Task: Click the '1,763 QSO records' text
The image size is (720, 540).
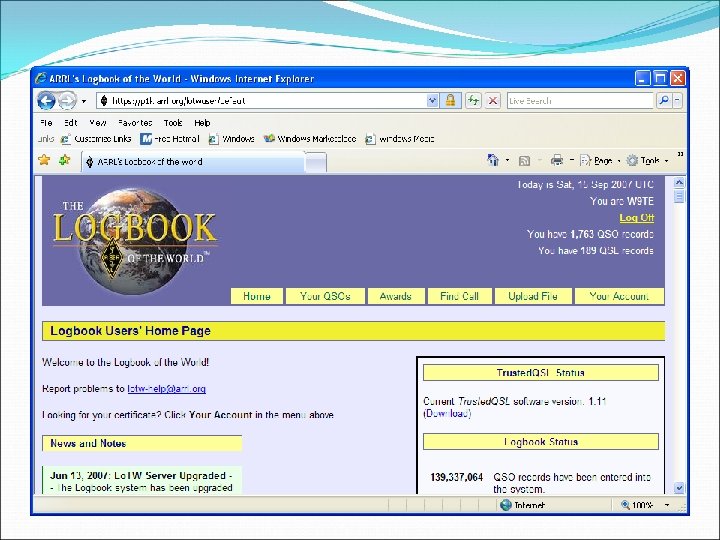Action: tap(612, 234)
